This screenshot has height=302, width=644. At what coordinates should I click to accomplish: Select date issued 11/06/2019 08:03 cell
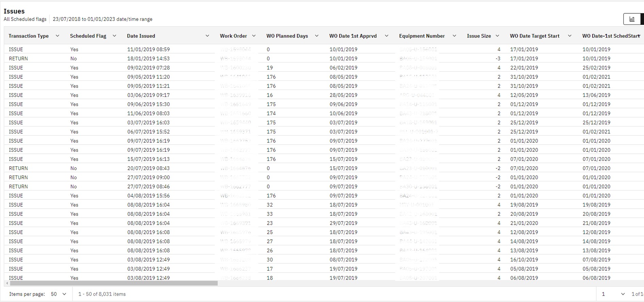click(x=148, y=114)
